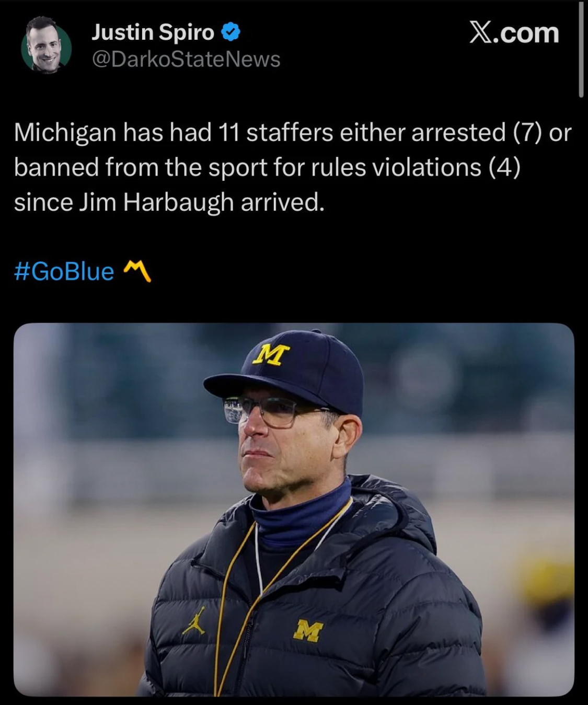Screen dimensions: 588x705
Task: Click the word "Michigan" in the tweet
Action: (x=65, y=132)
